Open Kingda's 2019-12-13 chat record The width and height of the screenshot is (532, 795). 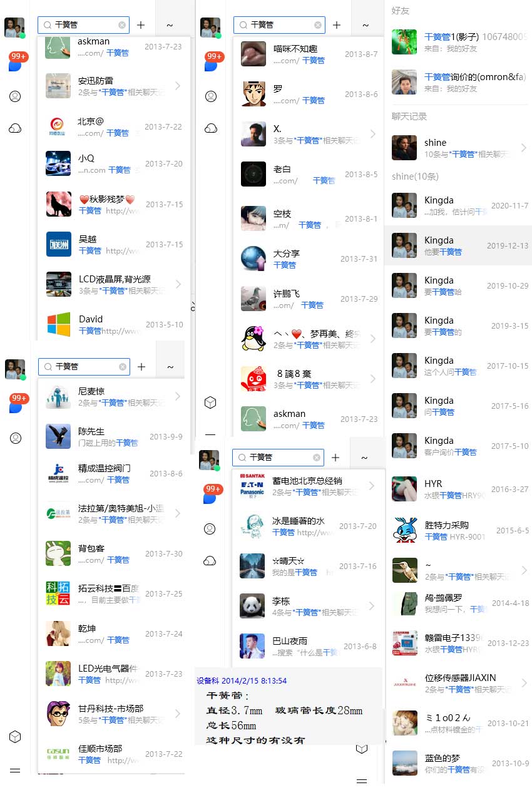(457, 245)
